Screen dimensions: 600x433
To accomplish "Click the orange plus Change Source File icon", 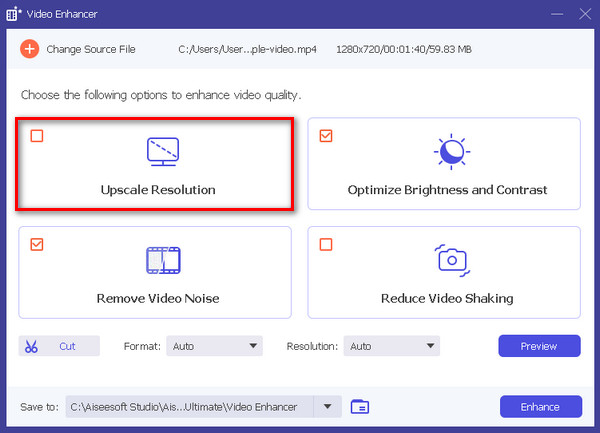I will tap(29, 49).
